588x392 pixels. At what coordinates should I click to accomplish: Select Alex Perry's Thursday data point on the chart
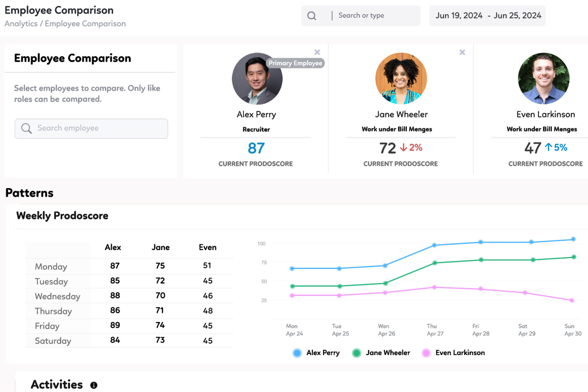tap(434, 245)
